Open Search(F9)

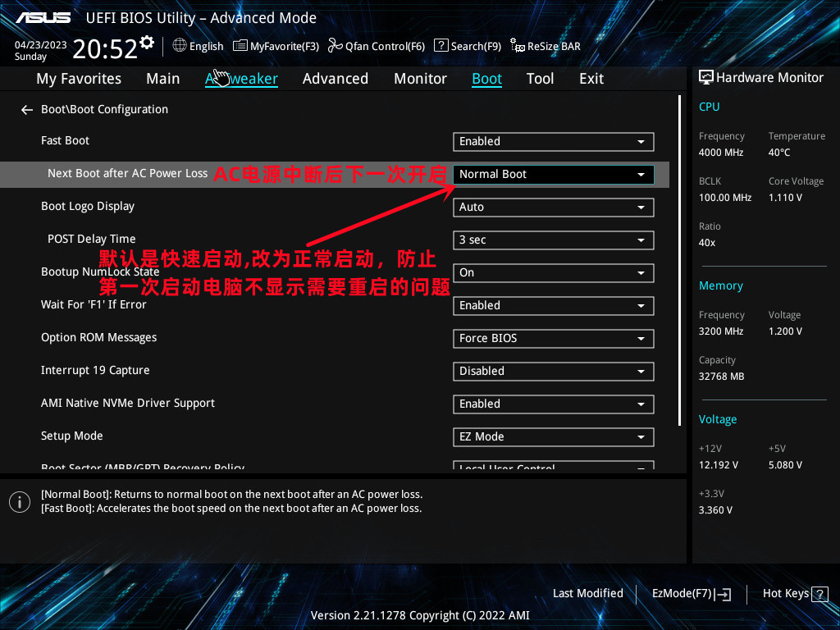pyautogui.click(x=468, y=46)
